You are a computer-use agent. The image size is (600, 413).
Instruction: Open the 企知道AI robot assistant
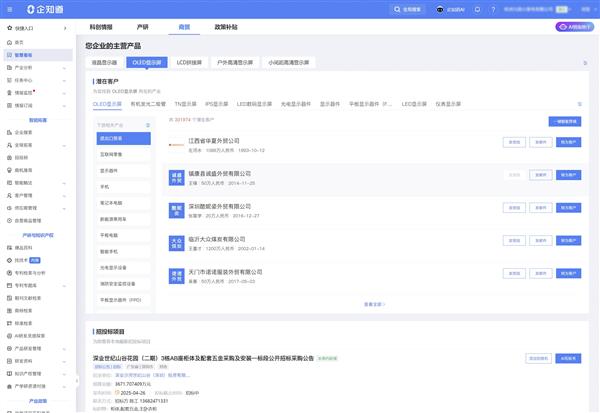pyautogui.click(x=447, y=9)
